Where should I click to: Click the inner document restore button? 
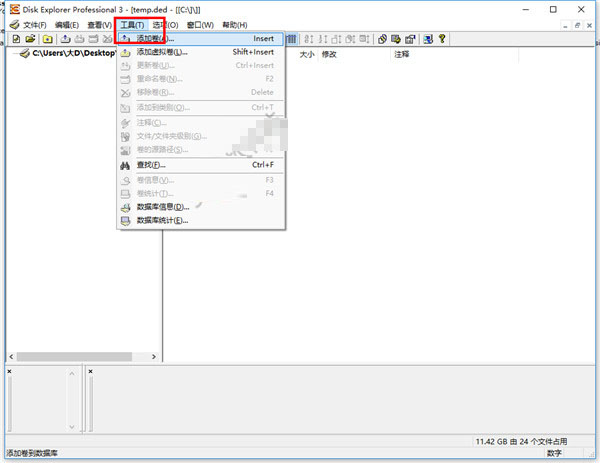[577, 25]
